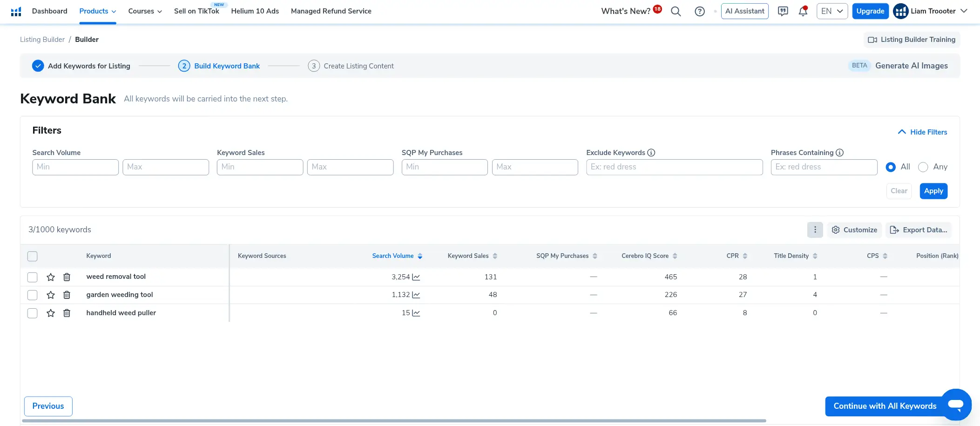Star the keyword weed removal tool
980x426 pixels.
click(x=50, y=277)
